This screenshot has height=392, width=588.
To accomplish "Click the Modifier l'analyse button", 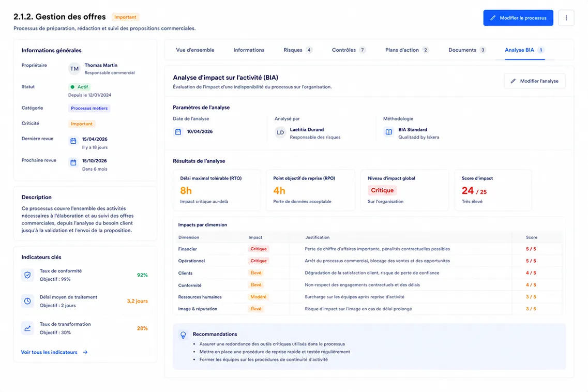I will click(534, 81).
